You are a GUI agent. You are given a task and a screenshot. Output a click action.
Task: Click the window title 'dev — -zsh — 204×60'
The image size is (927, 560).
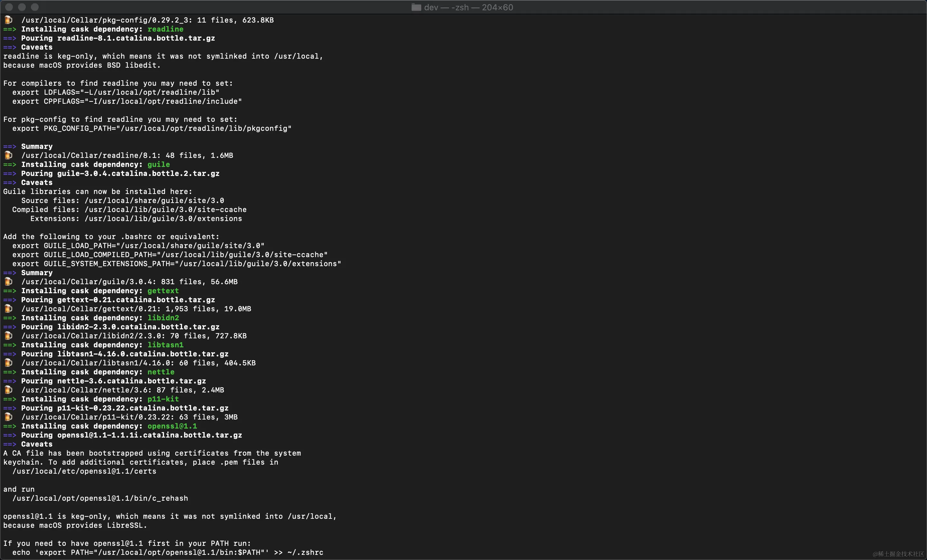468,7
